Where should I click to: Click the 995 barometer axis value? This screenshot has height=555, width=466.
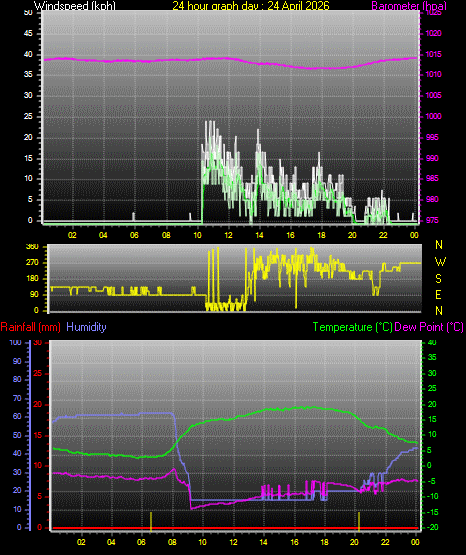tap(432, 137)
